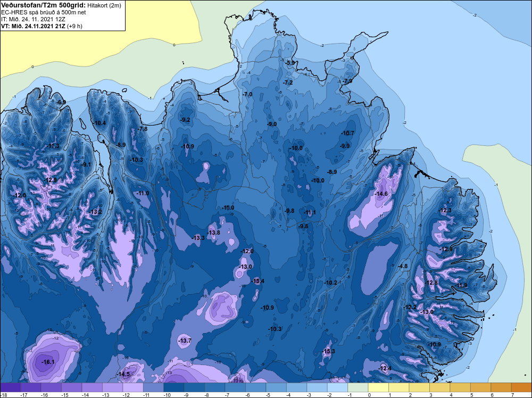This screenshot has height=398, width=532.
Task: Click the -13.2 temperature label
Action: [x=96, y=212]
